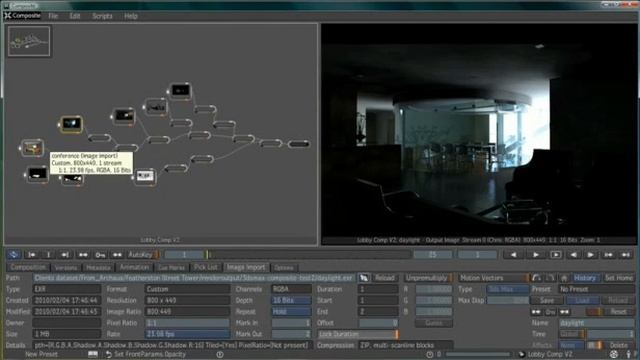Switch to the Animation tab
This screenshot has width=640, height=360.
(134, 267)
